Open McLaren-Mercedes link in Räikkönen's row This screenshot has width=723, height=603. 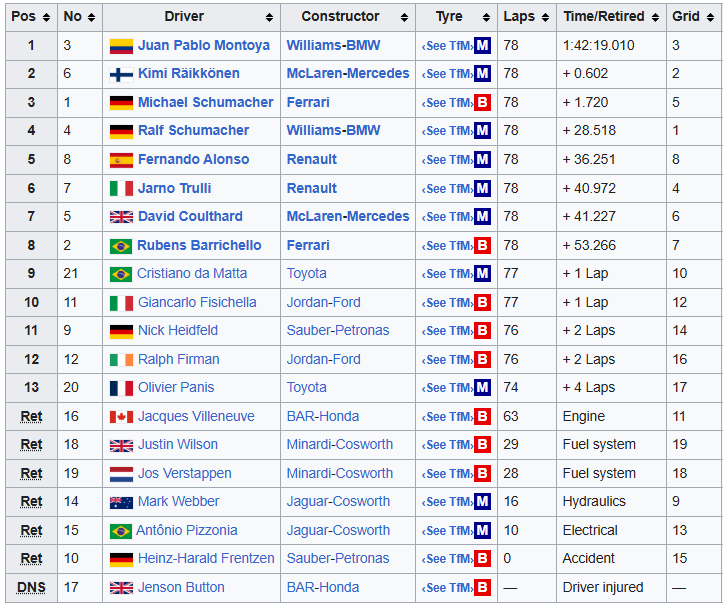pyautogui.click(x=348, y=74)
